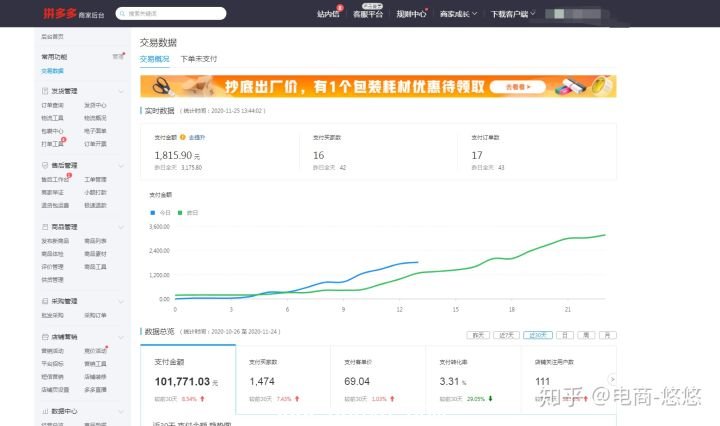Switch to the 交易概况 tab
The height and width of the screenshot is (426, 720).
[154, 59]
